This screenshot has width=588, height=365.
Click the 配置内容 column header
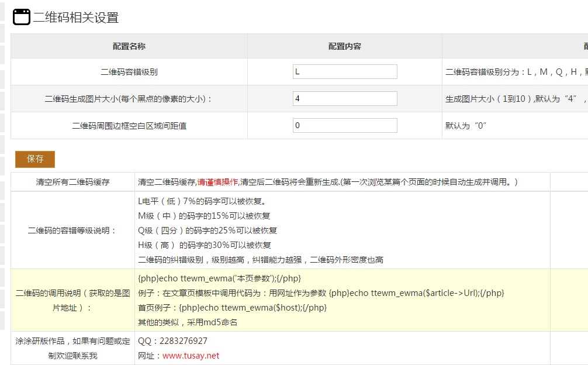point(345,46)
